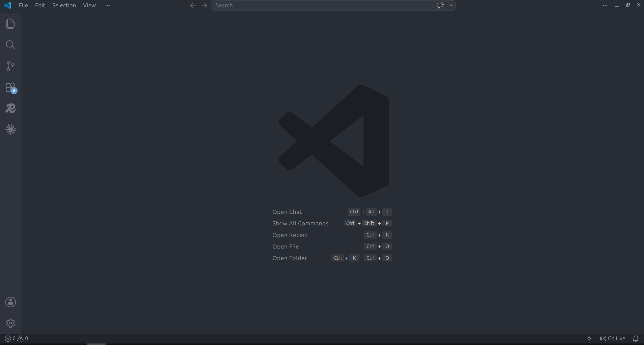Image resolution: width=644 pixels, height=345 pixels.
Task: Open the stylized R extension icon in activity bar
Action: click(11, 108)
